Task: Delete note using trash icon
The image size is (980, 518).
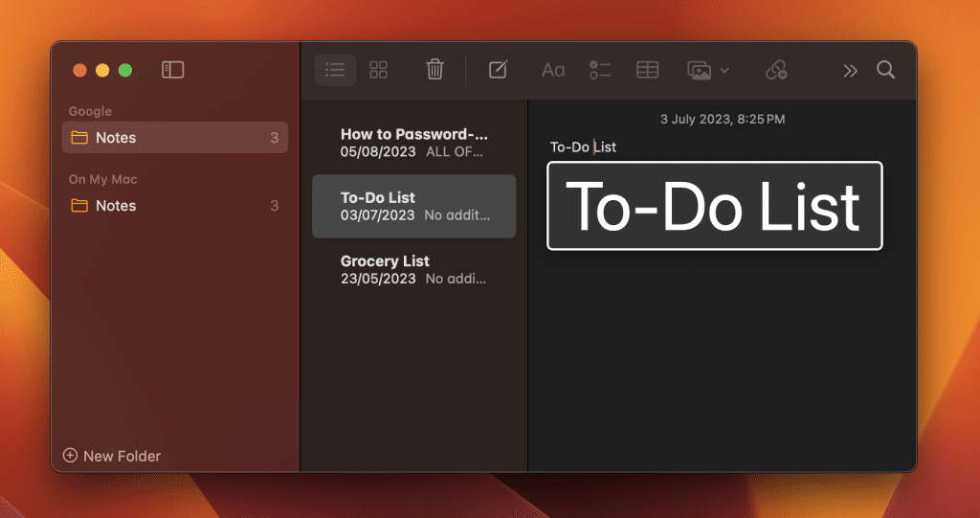Action: pos(434,70)
